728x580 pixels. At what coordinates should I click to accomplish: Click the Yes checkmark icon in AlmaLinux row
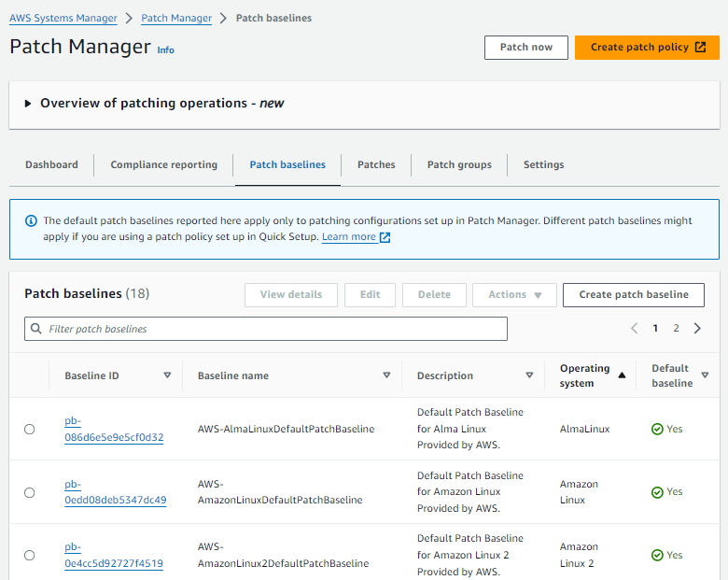tap(657, 429)
